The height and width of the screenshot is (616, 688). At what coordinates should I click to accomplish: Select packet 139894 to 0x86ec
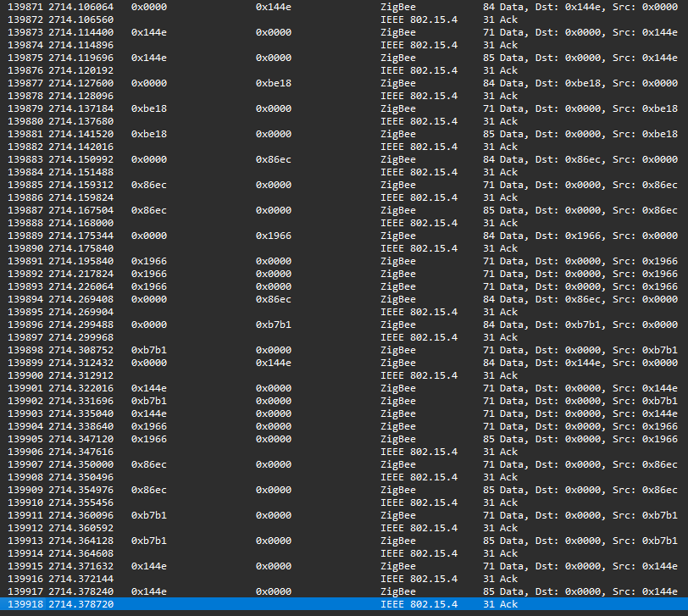(x=344, y=300)
